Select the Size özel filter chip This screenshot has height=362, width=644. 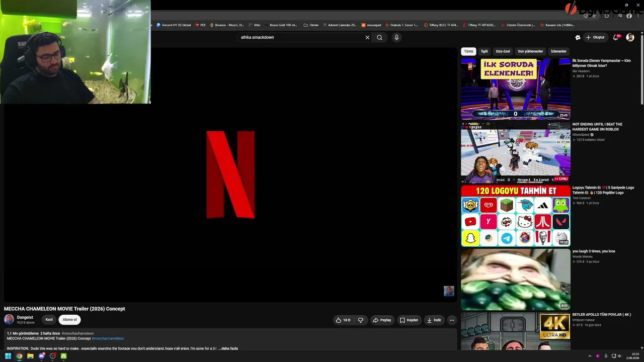[503, 51]
